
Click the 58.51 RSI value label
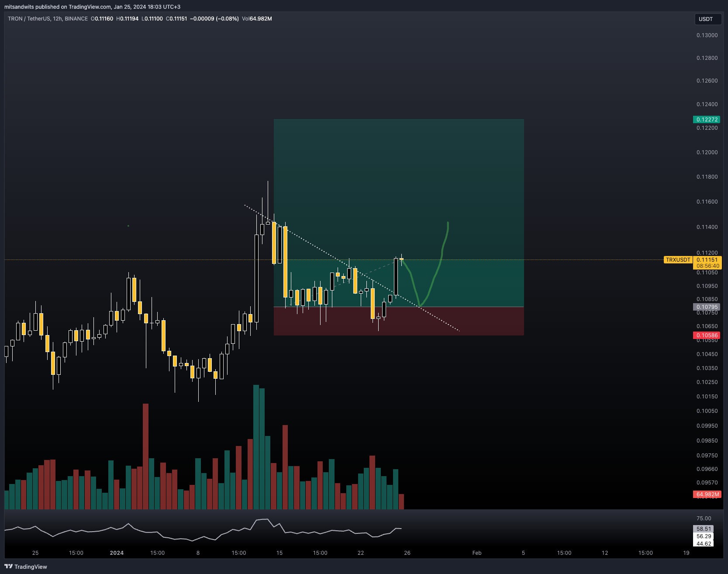coord(704,529)
